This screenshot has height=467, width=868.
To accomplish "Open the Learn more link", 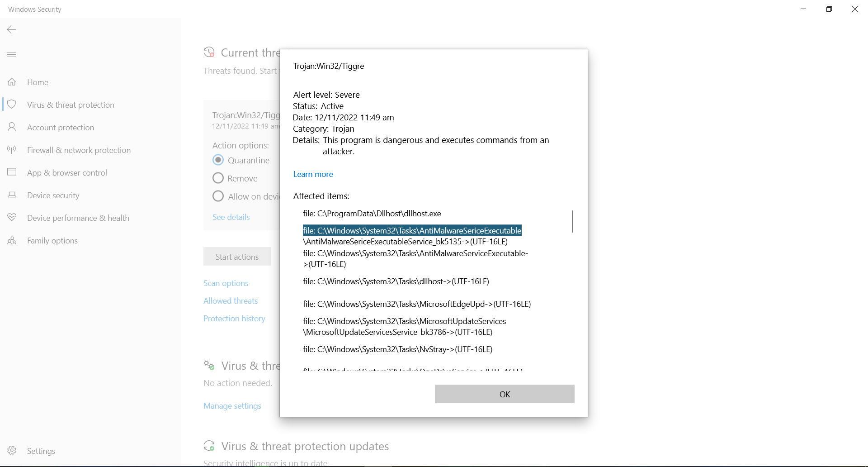I will coord(313,174).
